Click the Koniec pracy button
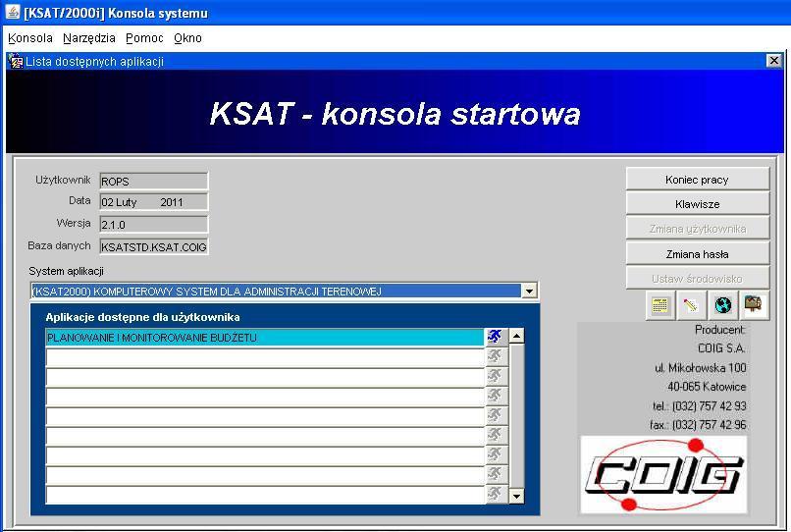This screenshot has width=791, height=532. point(697,180)
